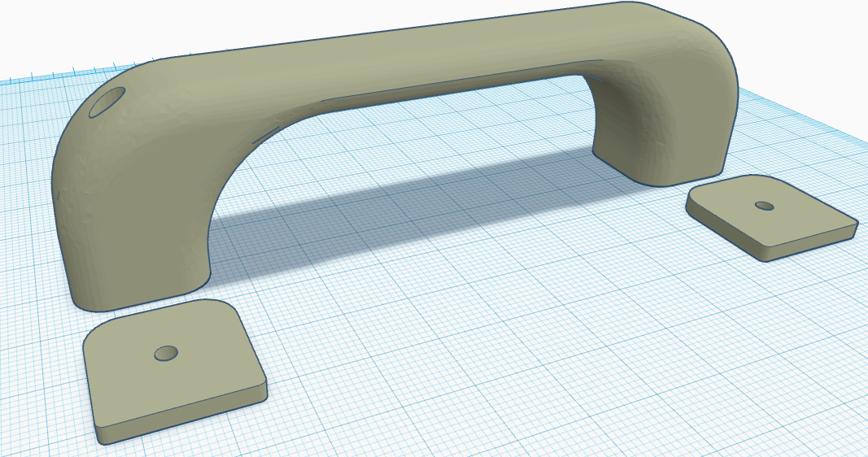This screenshot has height=457, width=868.
Task: Select the front-left square mounting plate
Action: pyautogui.click(x=174, y=371)
